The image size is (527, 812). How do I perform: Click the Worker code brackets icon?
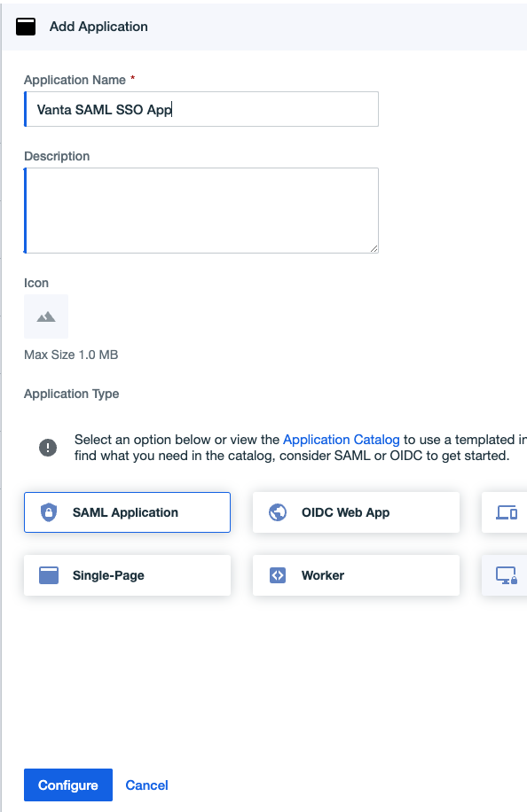click(x=278, y=575)
